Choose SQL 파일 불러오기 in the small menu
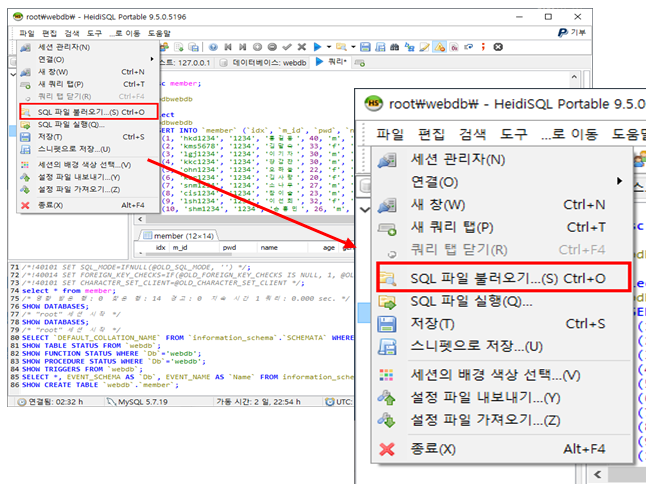Viewport: 657px width, 494px height. [x=88, y=112]
